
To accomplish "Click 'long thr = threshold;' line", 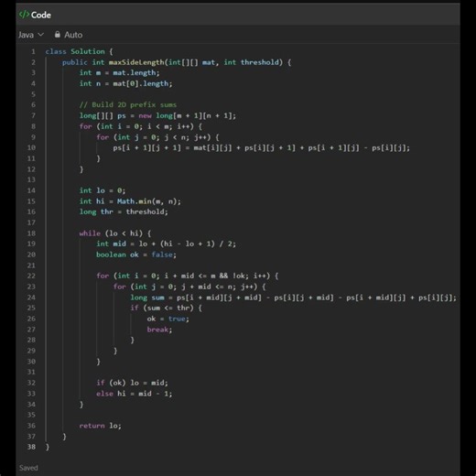I will point(124,211).
